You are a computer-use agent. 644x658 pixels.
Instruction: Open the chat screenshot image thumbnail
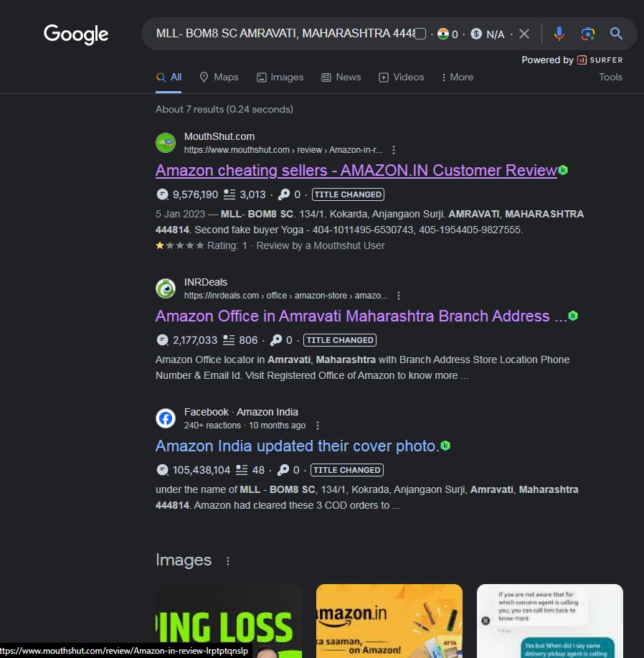click(549, 621)
